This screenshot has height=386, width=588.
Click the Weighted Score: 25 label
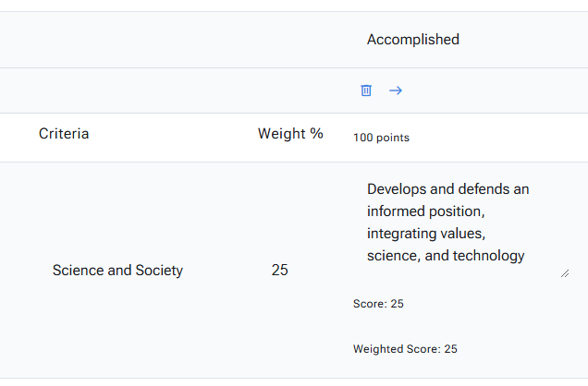(405, 349)
